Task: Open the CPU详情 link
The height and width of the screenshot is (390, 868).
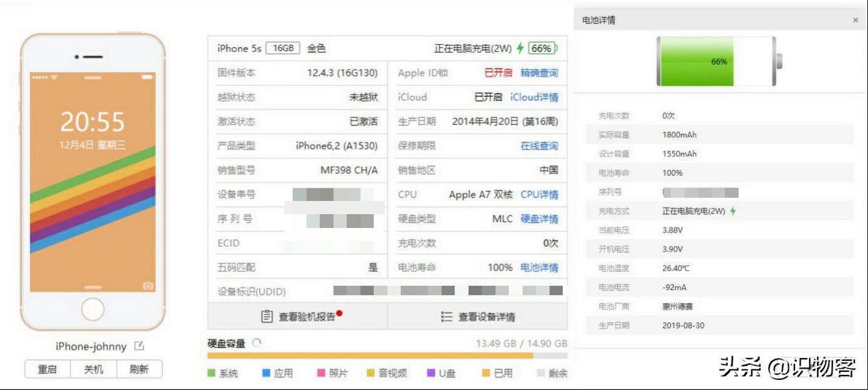Action: click(x=539, y=195)
